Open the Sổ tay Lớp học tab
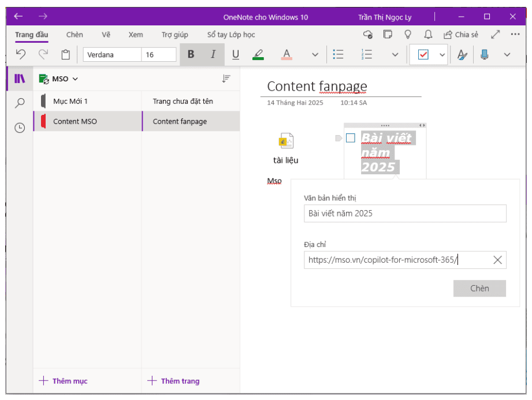Image resolution: width=532 pixels, height=400 pixels. point(231,35)
